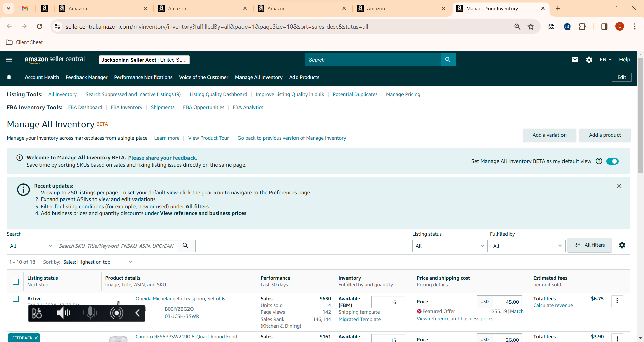The image size is (644, 342).
Task: Open Account Health from the nav bar
Action: coord(42,77)
